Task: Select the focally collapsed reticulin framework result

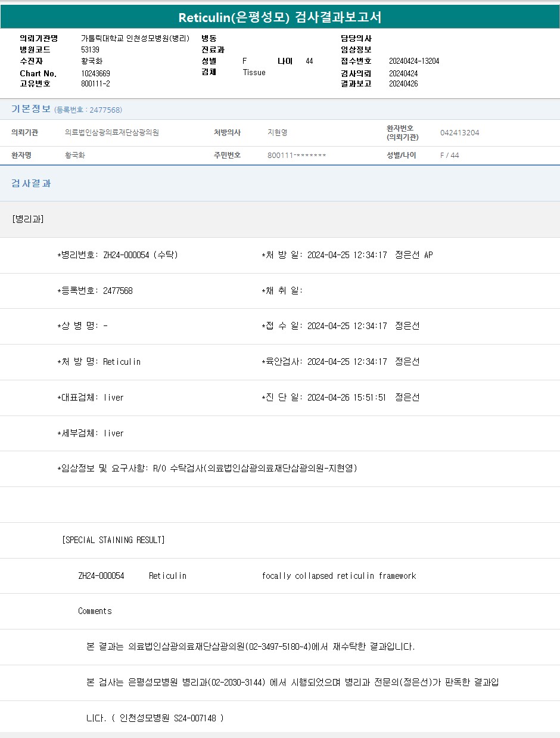Action: tap(338, 576)
